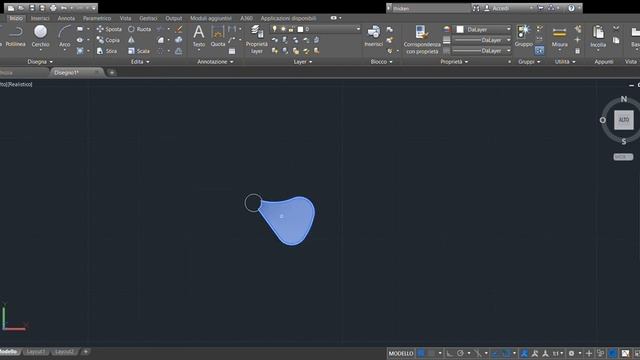Expand the Proprietà panel
This screenshot has width=640, height=360.
pos(454,62)
